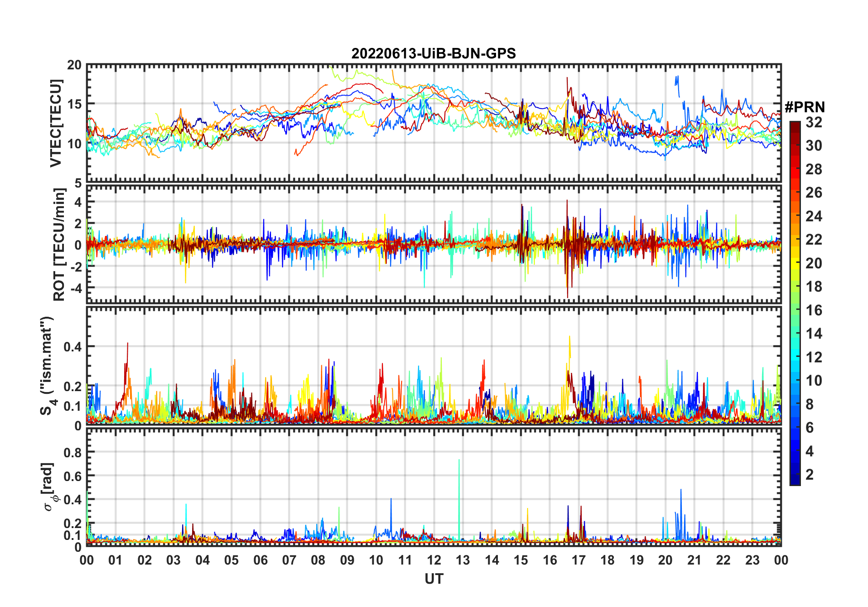Click the -4 tick on the ROT axis
Image resolution: width=868 pixels, height=607 pixels.
(75, 288)
